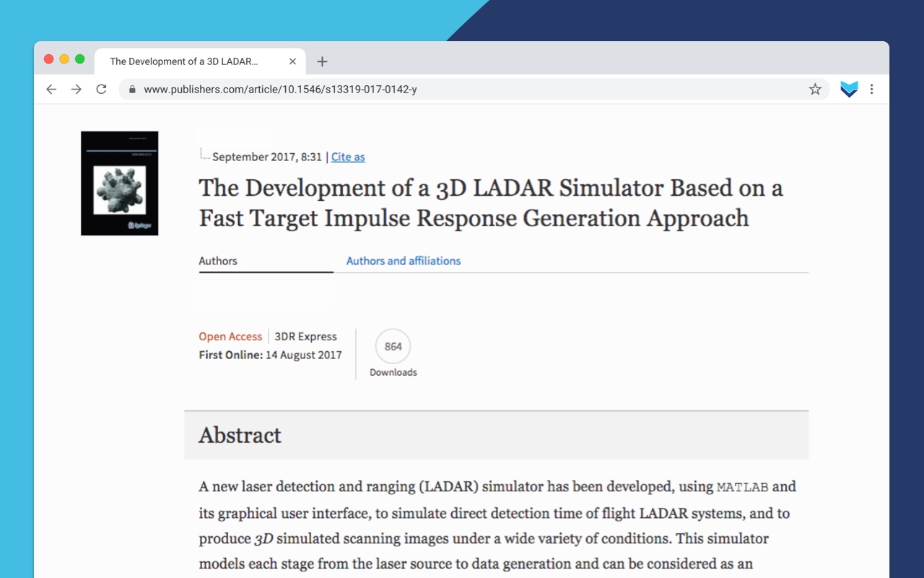Go back using the browser back arrow
Image resolution: width=924 pixels, height=578 pixels.
click(51, 90)
